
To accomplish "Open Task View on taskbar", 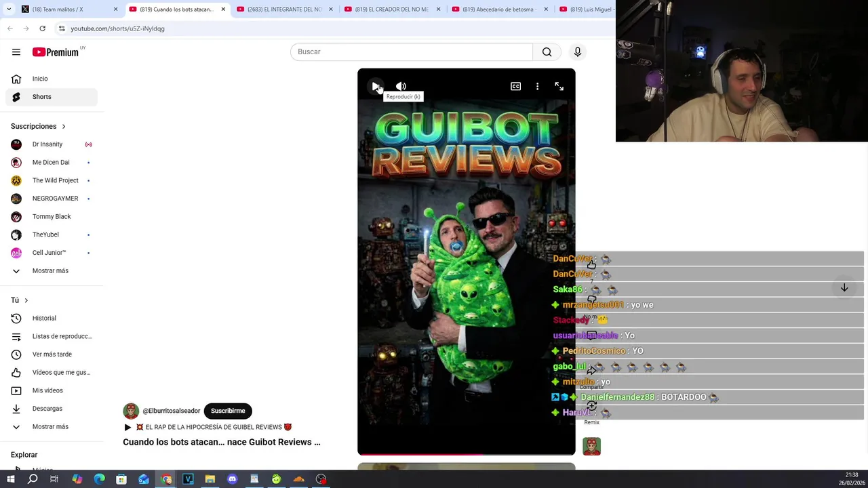I will tap(54, 479).
